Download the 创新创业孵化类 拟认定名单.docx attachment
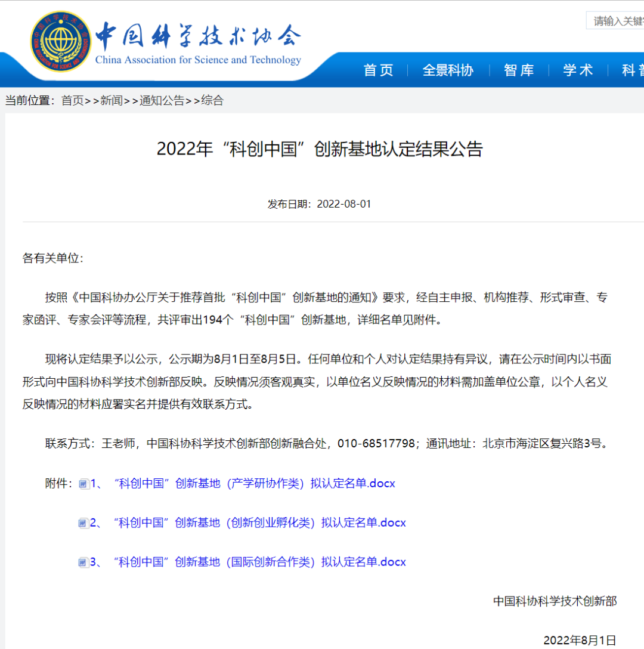This screenshot has width=644, height=649. [x=248, y=523]
